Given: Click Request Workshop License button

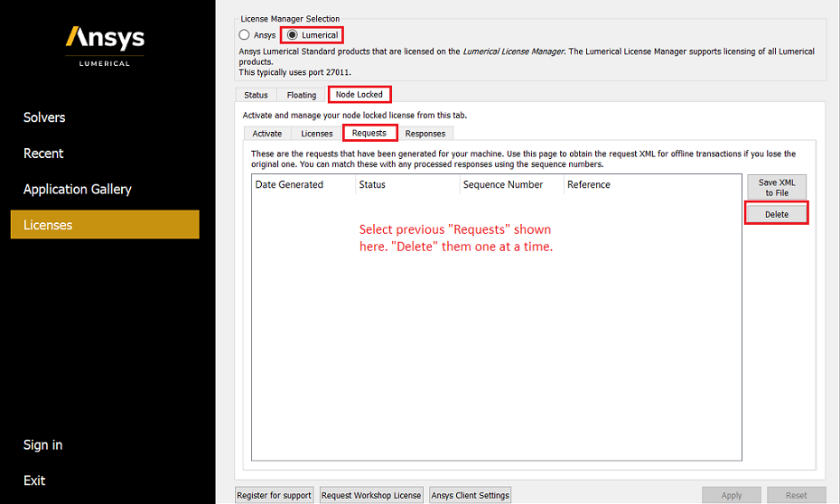Looking at the screenshot, I should (370, 495).
